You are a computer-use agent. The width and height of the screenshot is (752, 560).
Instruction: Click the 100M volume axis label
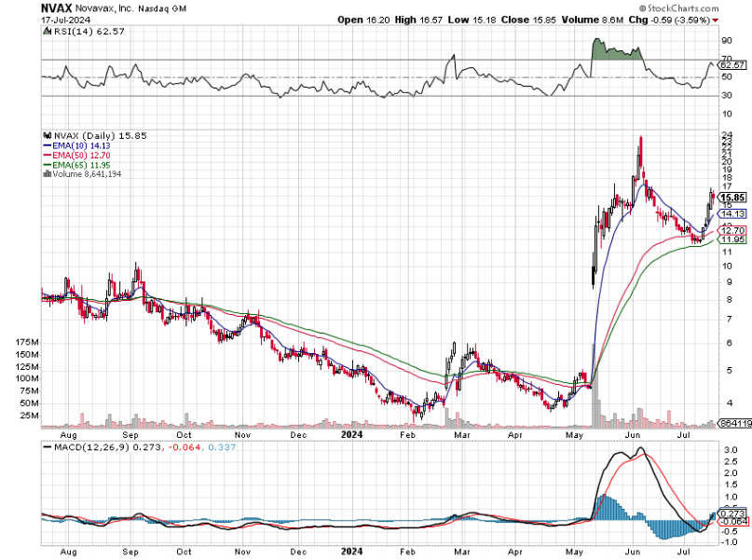point(27,378)
